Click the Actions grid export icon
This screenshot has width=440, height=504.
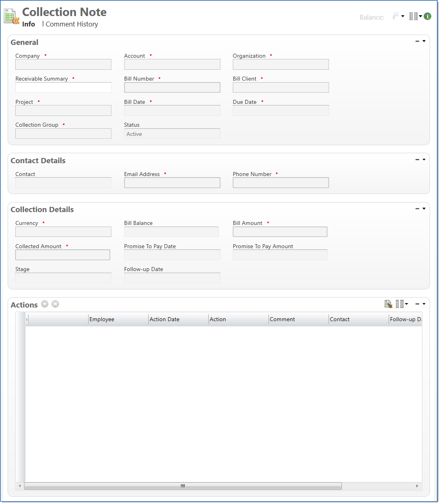coord(388,304)
